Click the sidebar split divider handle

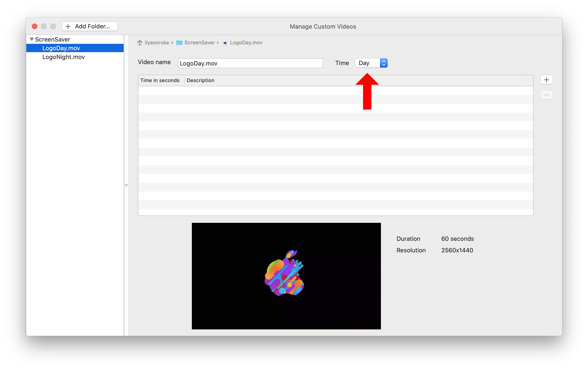click(126, 185)
